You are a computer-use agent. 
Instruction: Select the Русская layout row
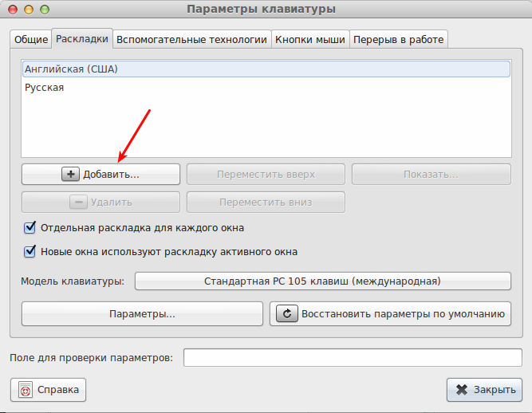click(266, 88)
